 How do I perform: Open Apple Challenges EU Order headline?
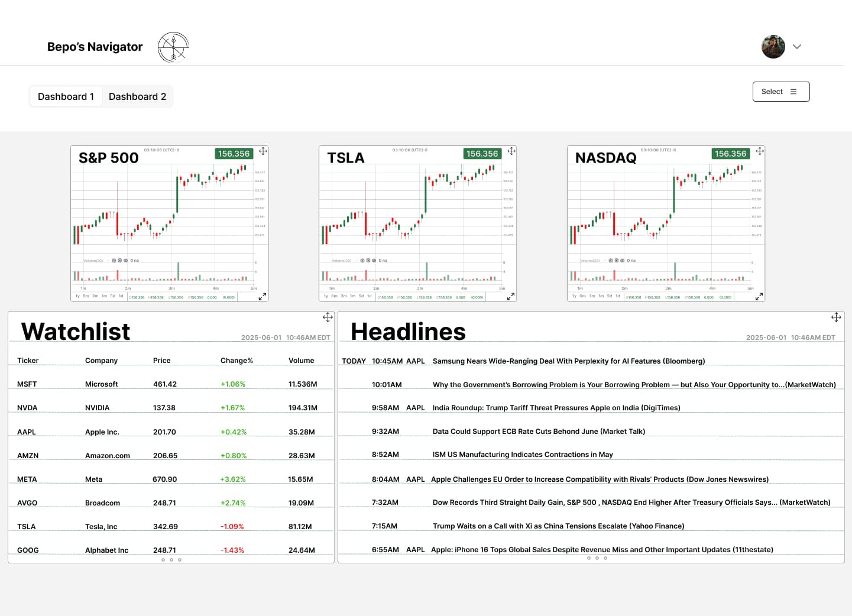[600, 479]
